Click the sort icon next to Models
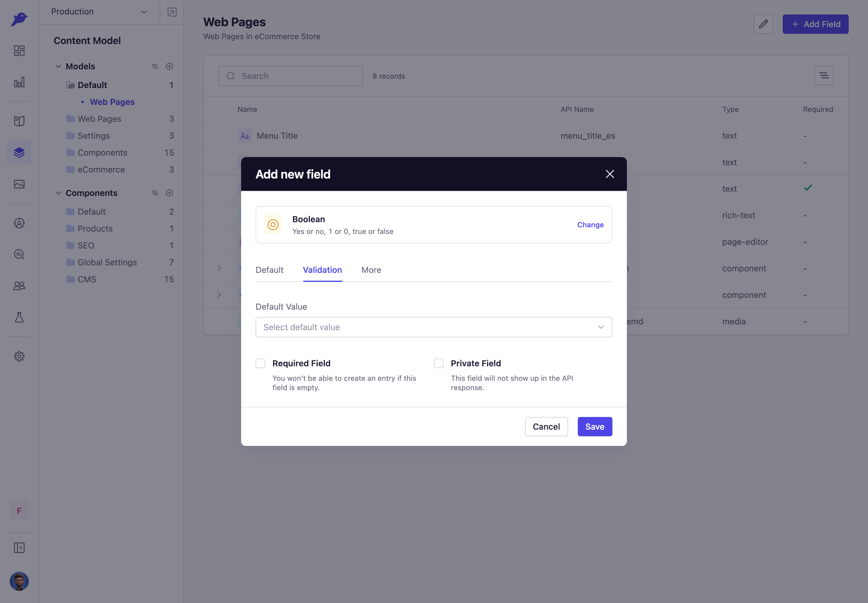Viewport: 868px width, 603px height. tap(155, 67)
